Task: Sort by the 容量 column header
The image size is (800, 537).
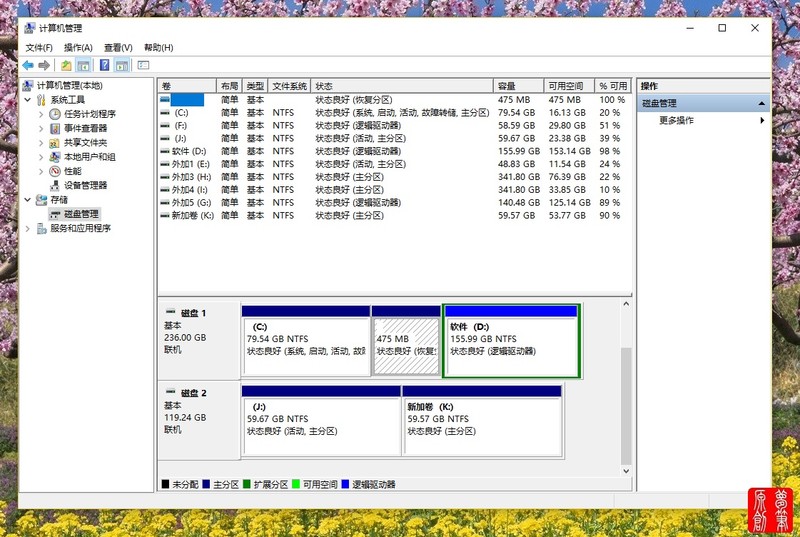Action: [518, 86]
